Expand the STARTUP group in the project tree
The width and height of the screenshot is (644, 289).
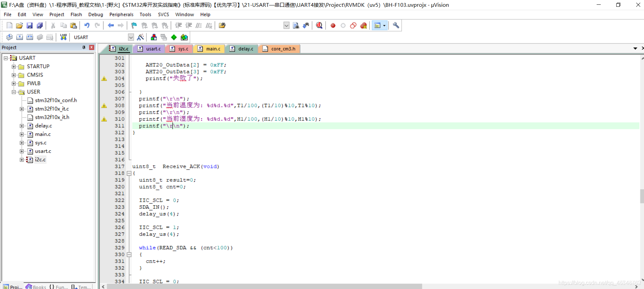pos(14,67)
